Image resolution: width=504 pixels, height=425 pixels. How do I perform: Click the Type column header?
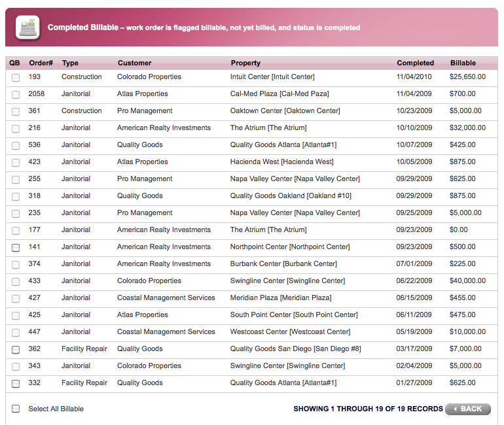coord(70,63)
